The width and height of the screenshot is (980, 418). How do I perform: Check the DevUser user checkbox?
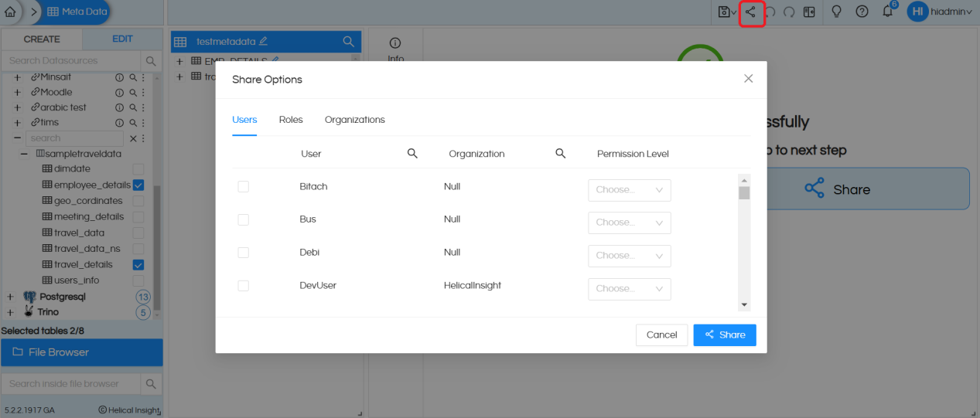pyautogui.click(x=243, y=286)
